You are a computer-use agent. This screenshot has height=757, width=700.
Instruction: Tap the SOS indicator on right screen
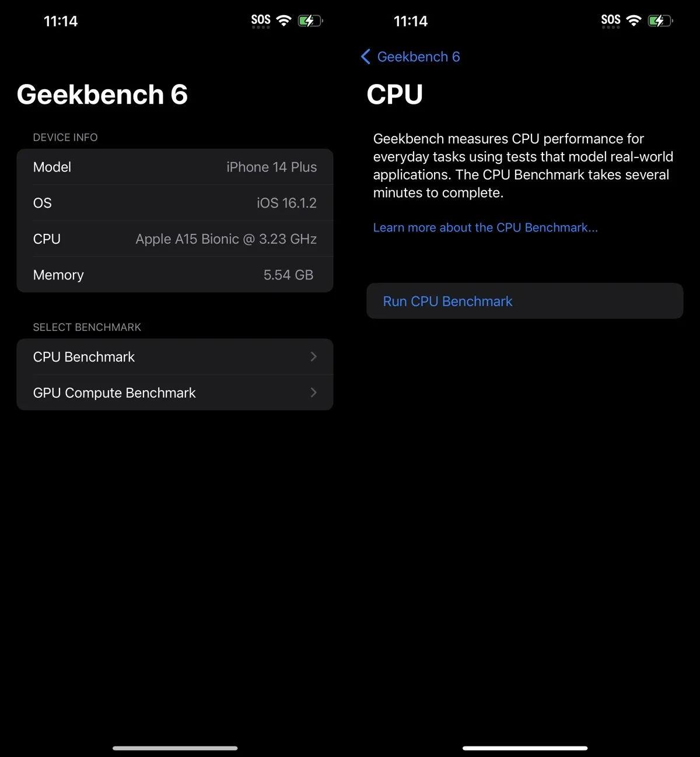tap(611, 20)
